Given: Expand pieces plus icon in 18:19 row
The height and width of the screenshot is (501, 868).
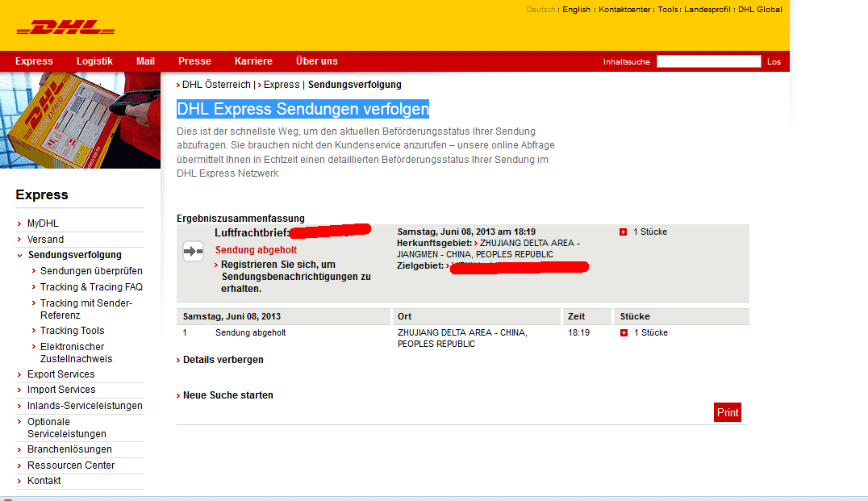Looking at the screenshot, I should point(624,332).
